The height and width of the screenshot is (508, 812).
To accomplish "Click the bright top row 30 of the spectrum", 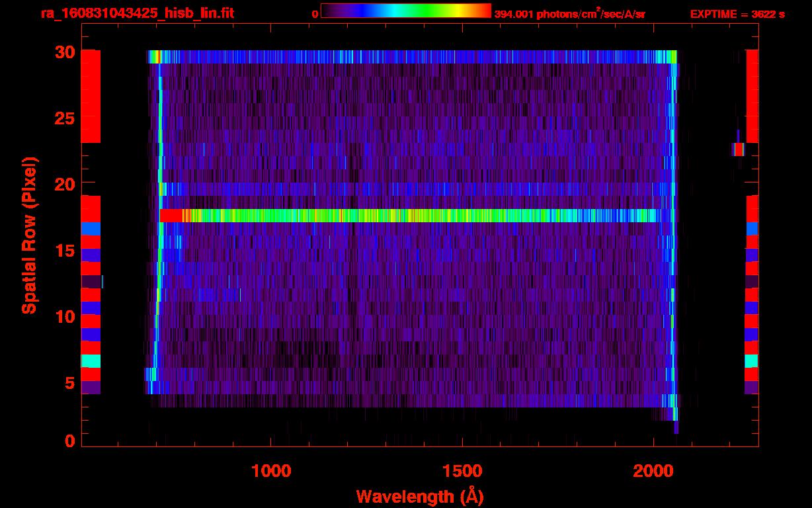I will pyautogui.click(x=413, y=57).
